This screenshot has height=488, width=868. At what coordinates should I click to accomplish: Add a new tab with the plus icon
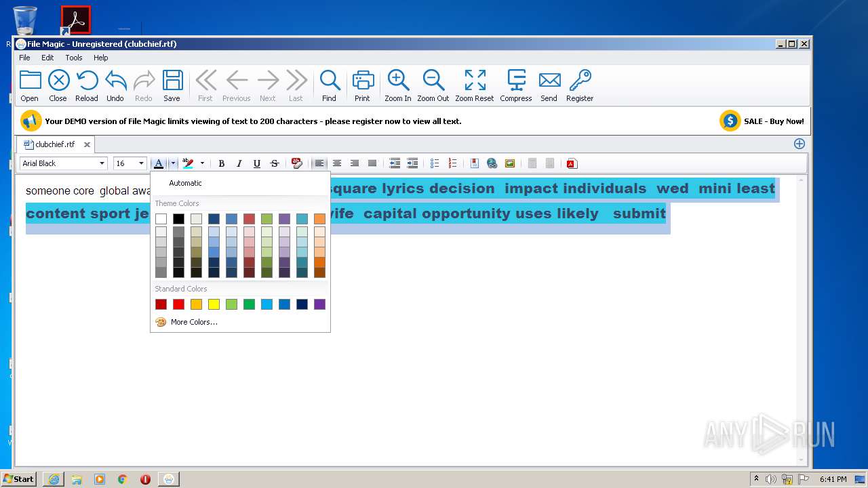pos(800,144)
